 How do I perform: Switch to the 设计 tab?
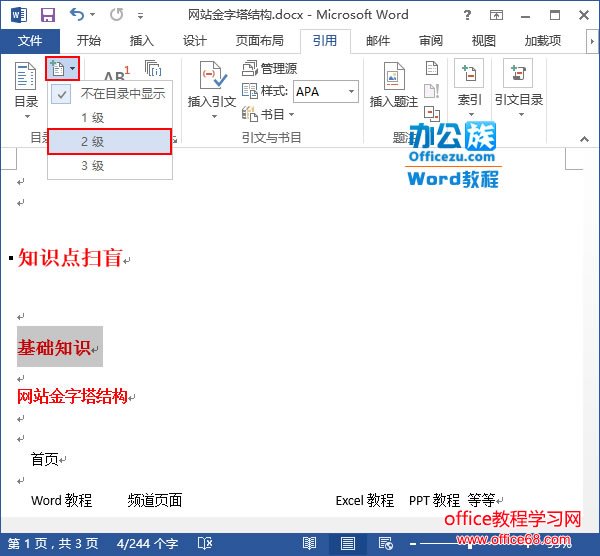194,41
